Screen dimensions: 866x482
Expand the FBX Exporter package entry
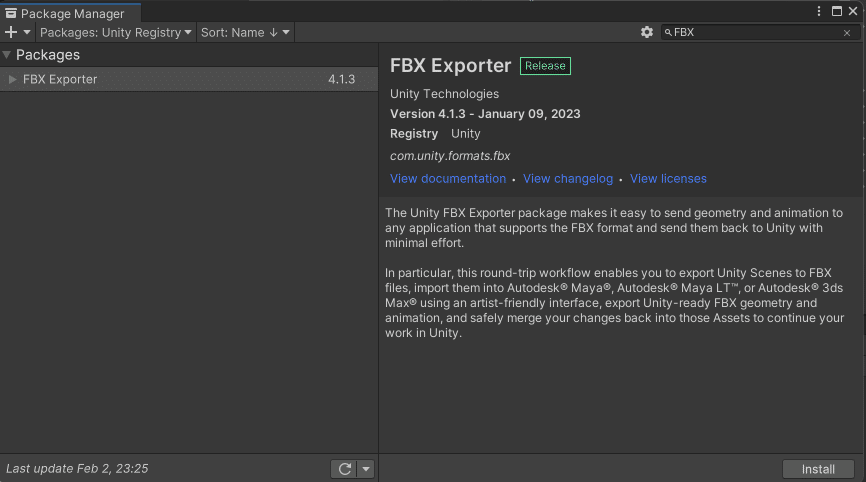pos(13,79)
